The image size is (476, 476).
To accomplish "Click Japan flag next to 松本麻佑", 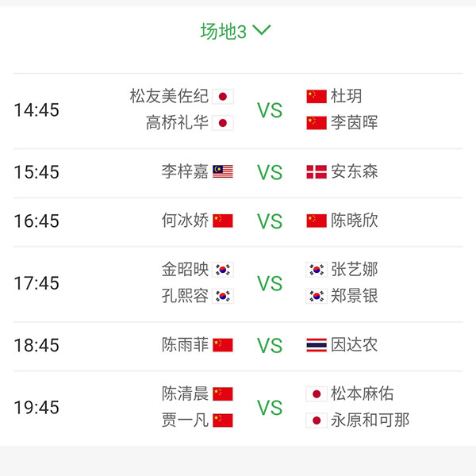I will (317, 394).
